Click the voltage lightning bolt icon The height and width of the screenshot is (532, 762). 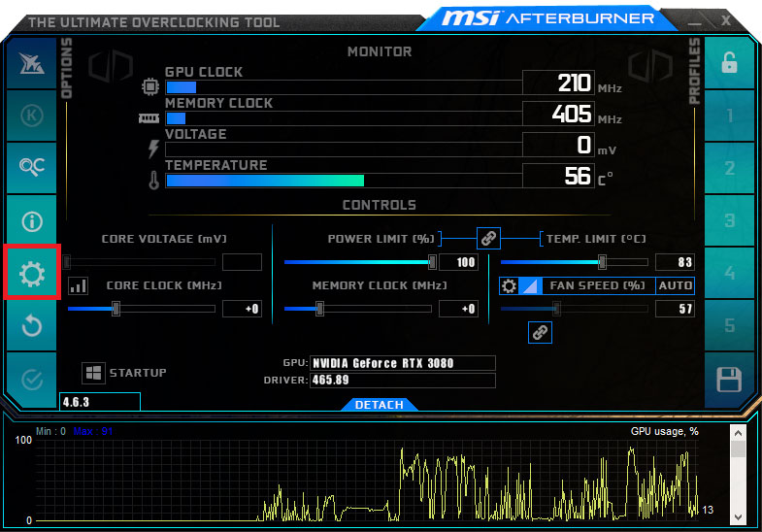pos(153,149)
